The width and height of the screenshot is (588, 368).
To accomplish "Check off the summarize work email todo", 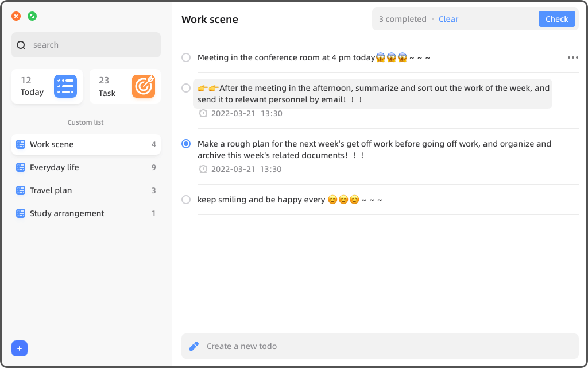I will 186,88.
